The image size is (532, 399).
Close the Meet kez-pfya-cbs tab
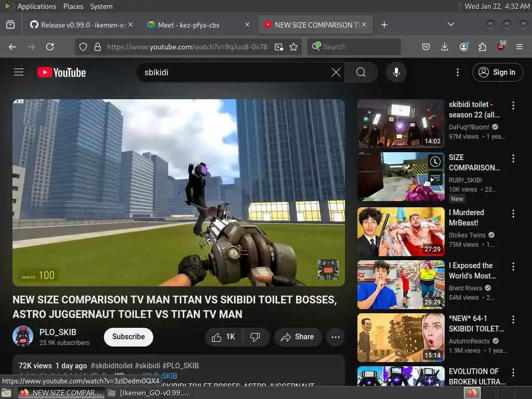(x=247, y=24)
